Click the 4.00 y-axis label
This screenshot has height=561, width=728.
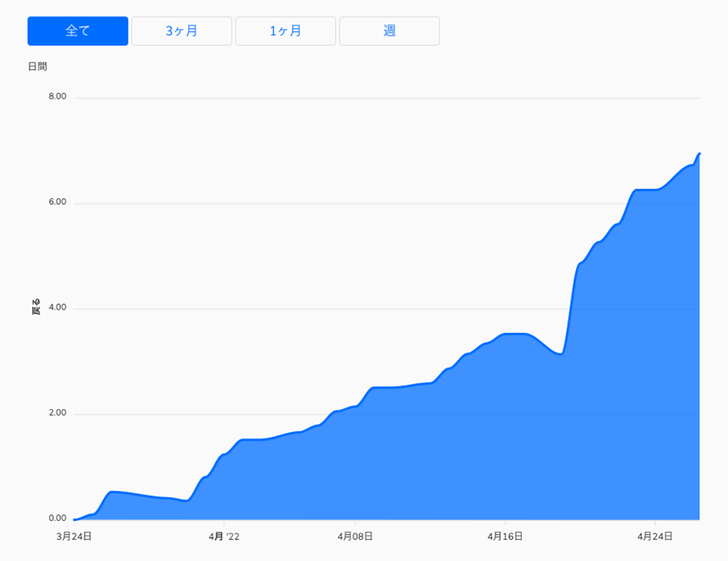pyautogui.click(x=58, y=307)
